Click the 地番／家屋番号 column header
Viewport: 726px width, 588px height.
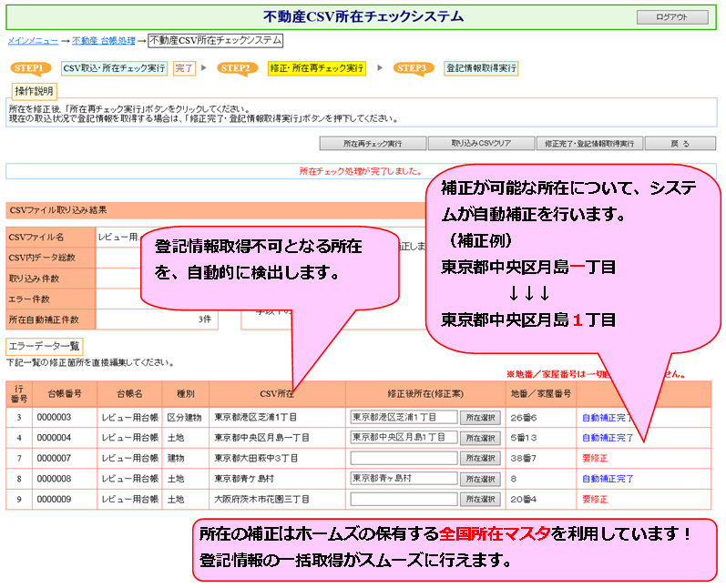pos(541,394)
